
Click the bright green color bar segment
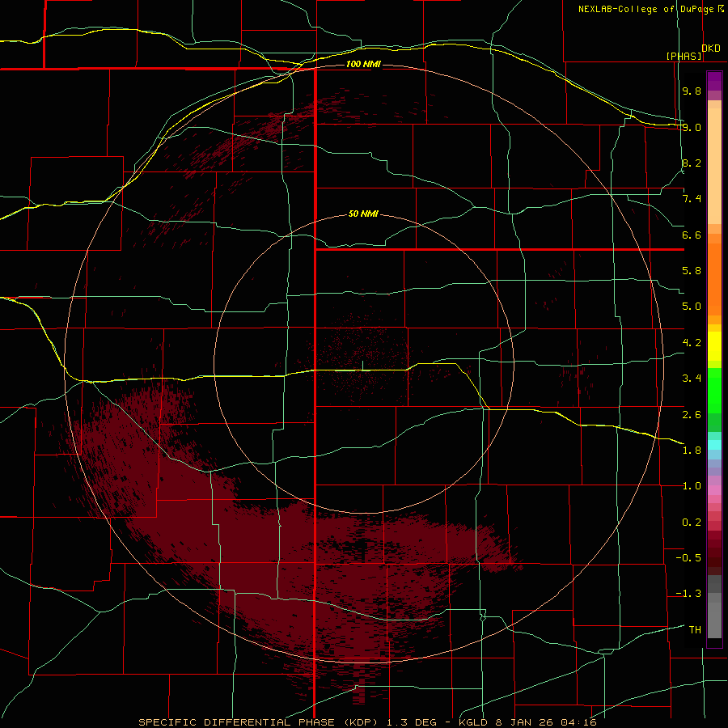[x=714, y=391]
